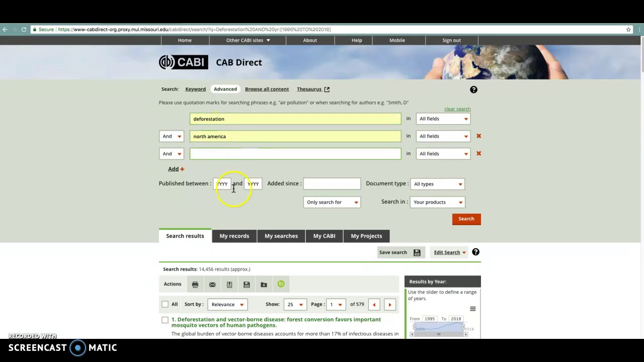Reload the page with browser refresh icon
Screen dimensions: 644x362
pyautogui.click(x=24, y=30)
